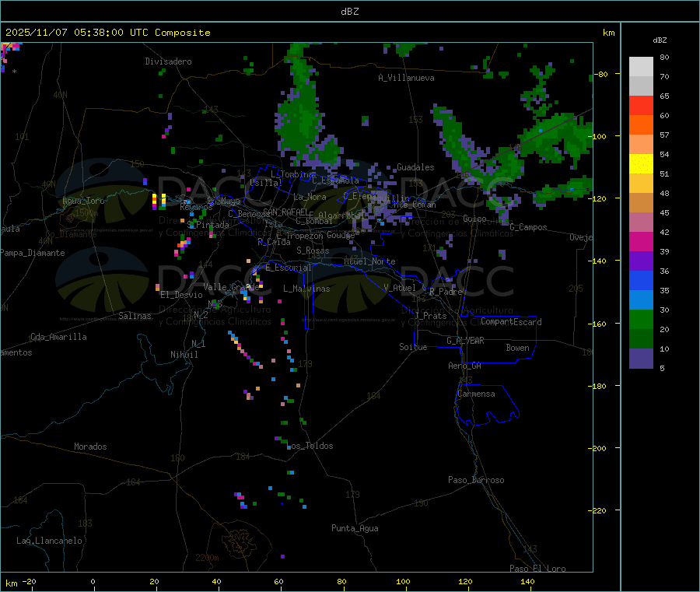700x592 pixels.
Task: Click the red 60 dBZ legend swatch
Action: (x=641, y=106)
